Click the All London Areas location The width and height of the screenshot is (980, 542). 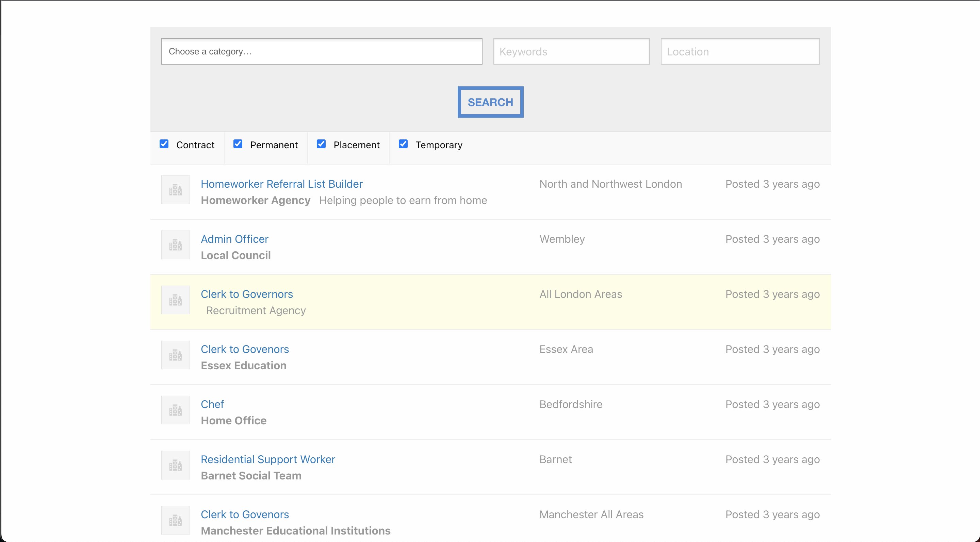581,294
